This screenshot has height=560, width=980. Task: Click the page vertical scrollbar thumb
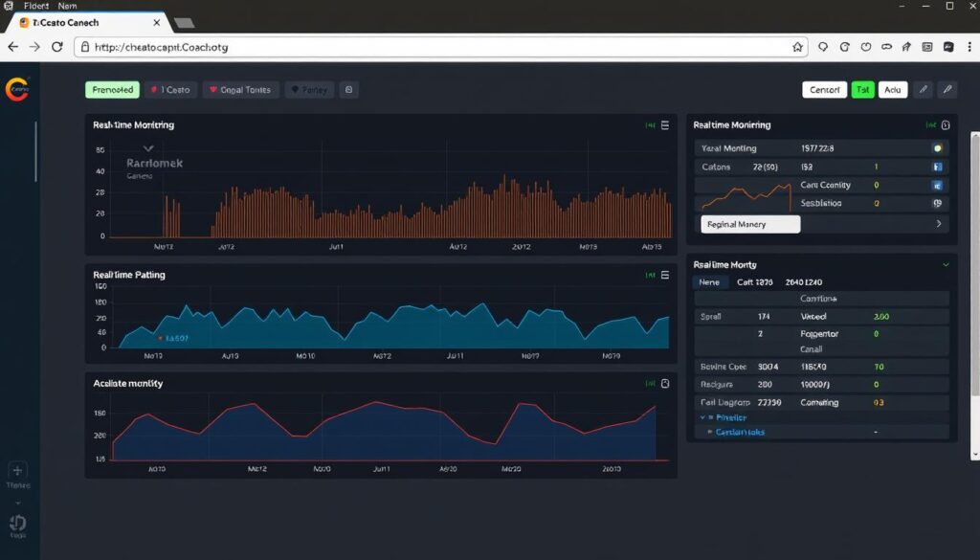(975, 265)
